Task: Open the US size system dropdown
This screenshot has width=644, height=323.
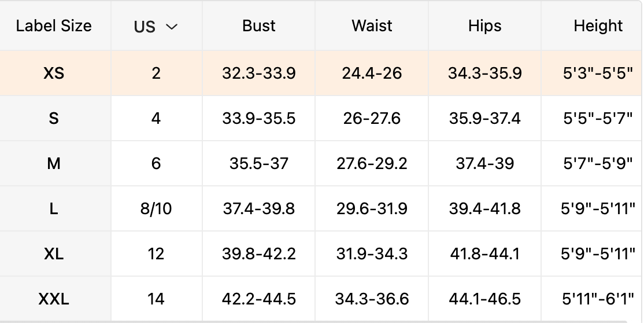Action: 156,26
